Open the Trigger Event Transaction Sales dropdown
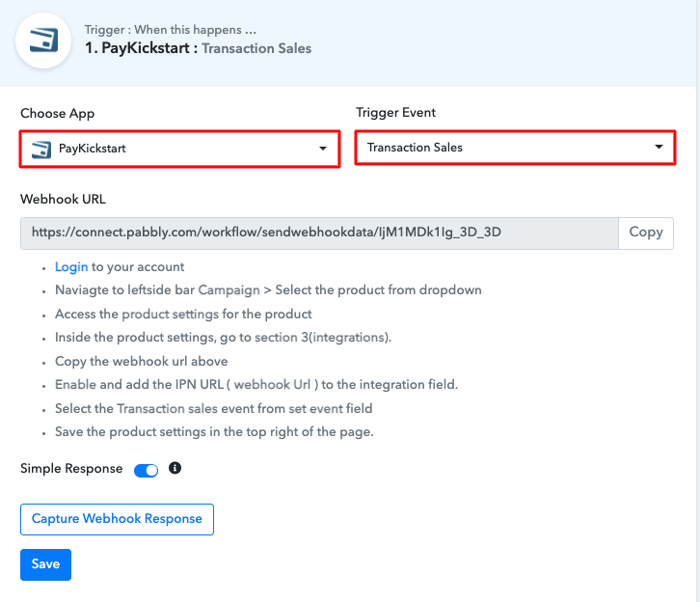This screenshot has height=602, width=700. point(515,148)
